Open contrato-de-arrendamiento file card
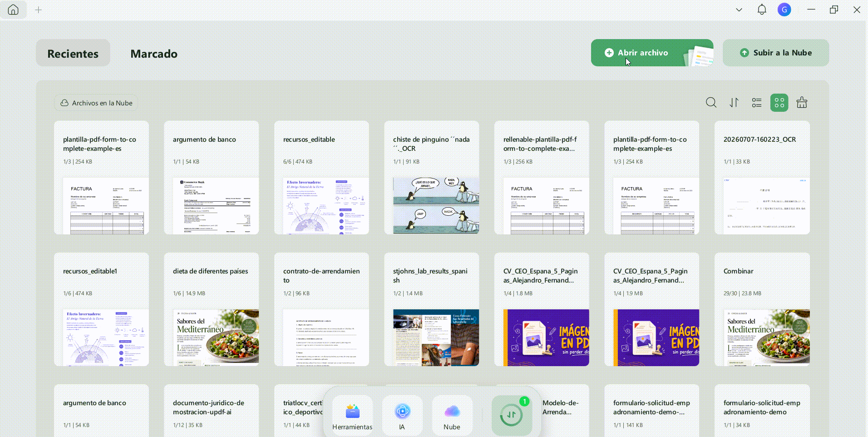The image size is (868, 437). coord(321,309)
